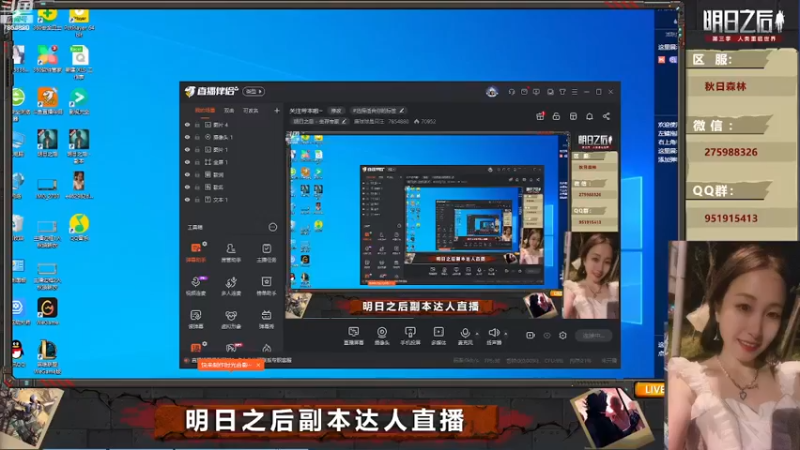
Task: Mute the 麦克风 microphone
Action: point(465,336)
